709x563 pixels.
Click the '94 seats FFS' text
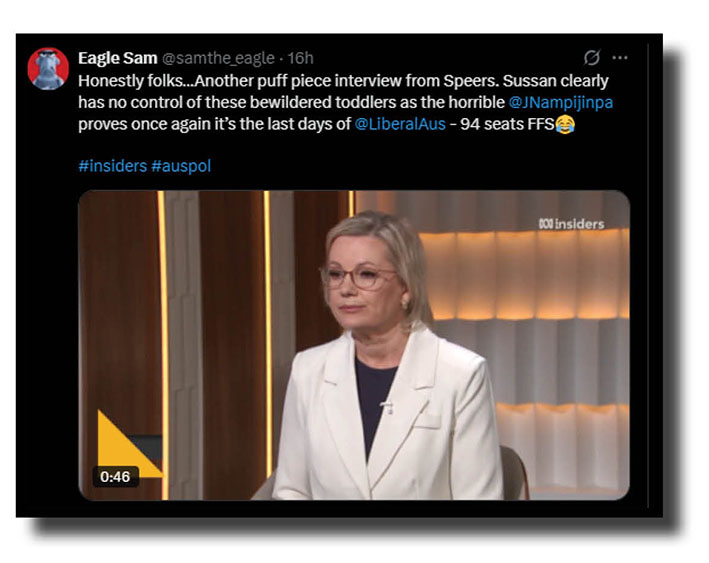pyautogui.click(x=507, y=124)
